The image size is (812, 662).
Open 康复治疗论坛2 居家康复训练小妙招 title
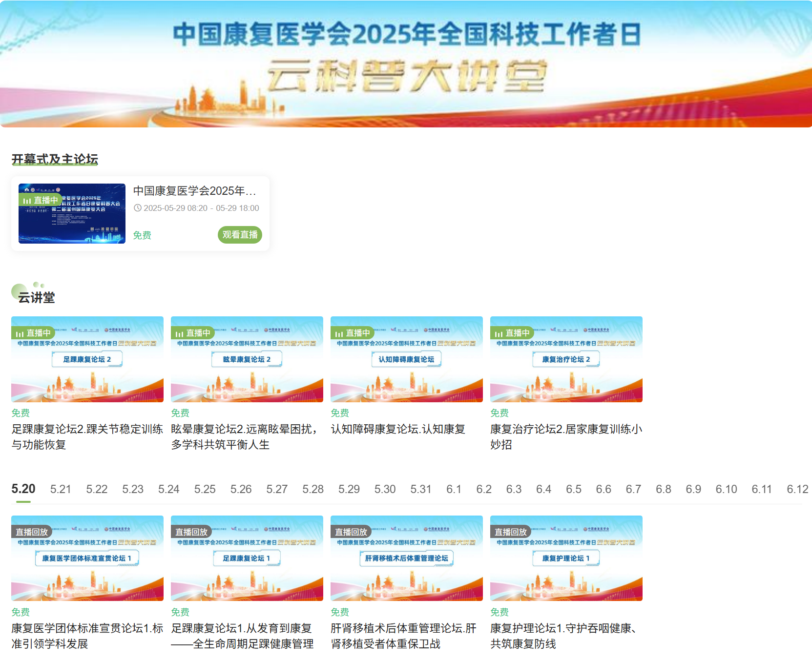click(x=566, y=436)
